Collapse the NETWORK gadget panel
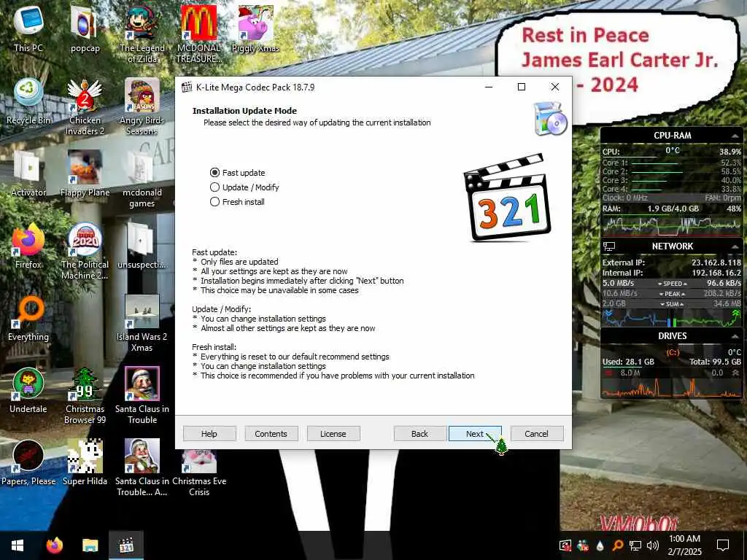The width and height of the screenshot is (747, 560). [735, 246]
